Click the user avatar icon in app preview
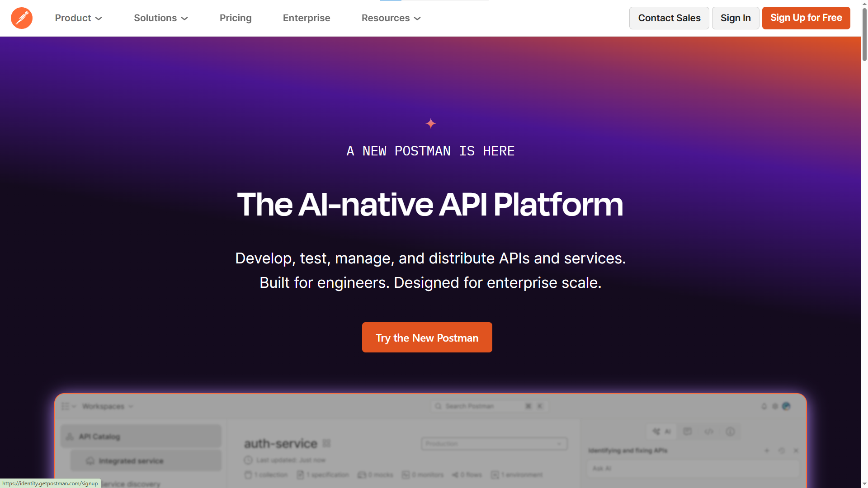Viewport: 868px width, 488px height. click(786, 406)
